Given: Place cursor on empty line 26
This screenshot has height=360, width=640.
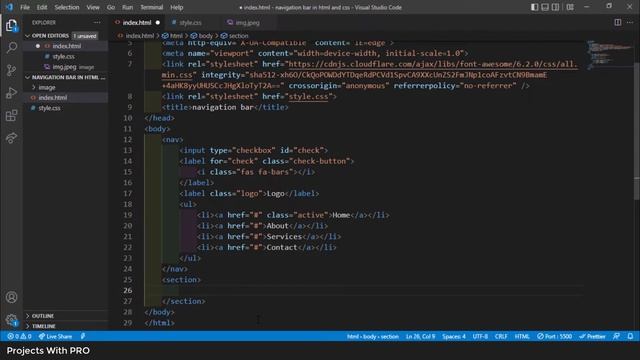Looking at the screenshot, I should (363, 290).
